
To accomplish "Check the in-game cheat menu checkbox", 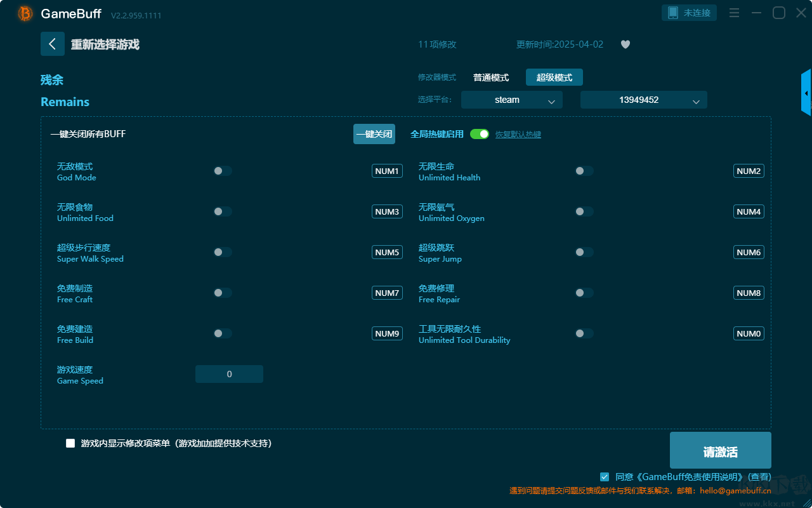I will [70, 443].
